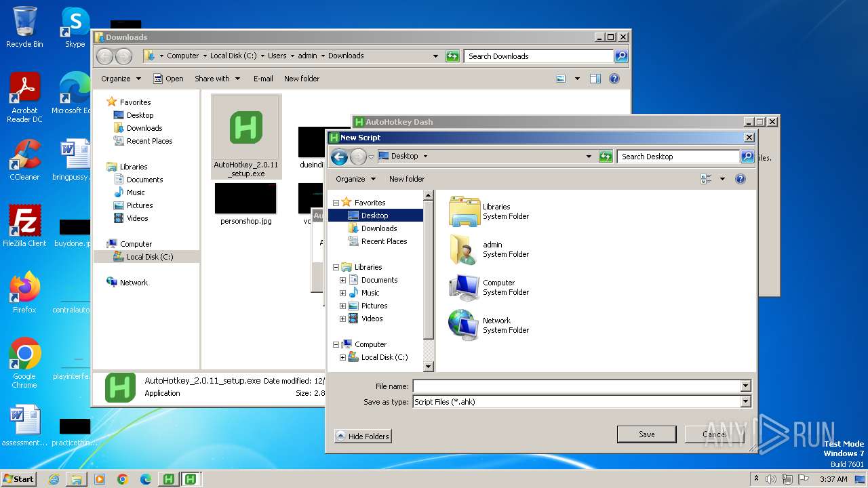Image resolution: width=868 pixels, height=488 pixels.
Task: Click the search magnifier in New Script dialog
Action: pos(747,157)
